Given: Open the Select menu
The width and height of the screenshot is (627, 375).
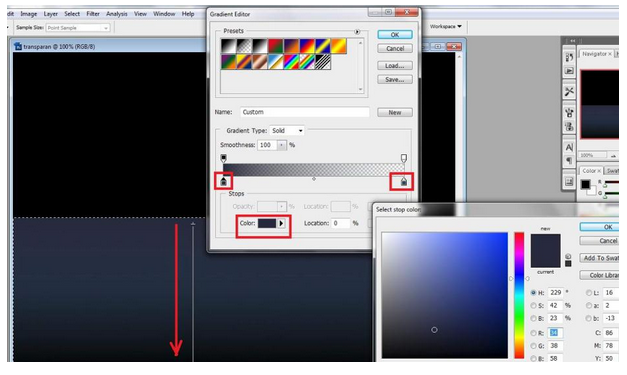Looking at the screenshot, I should click(x=72, y=14).
